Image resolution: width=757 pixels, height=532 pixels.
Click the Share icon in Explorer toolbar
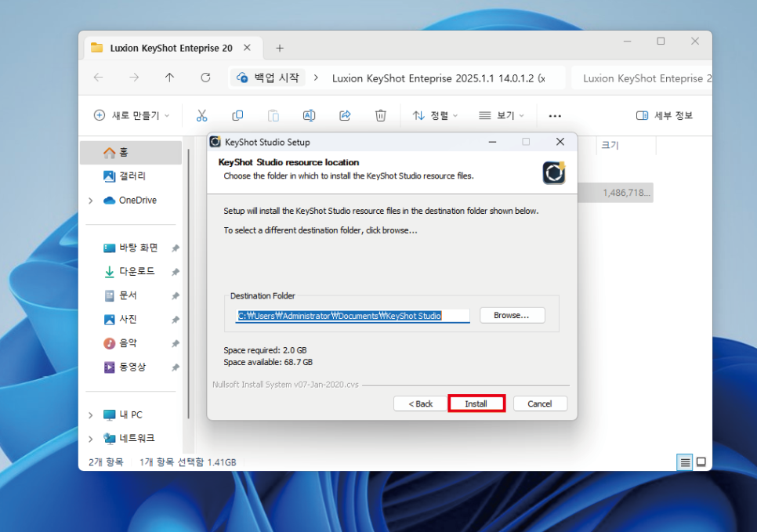(345, 115)
